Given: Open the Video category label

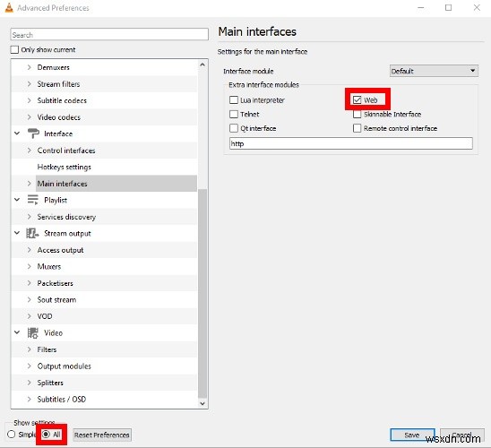Looking at the screenshot, I should (x=53, y=332).
